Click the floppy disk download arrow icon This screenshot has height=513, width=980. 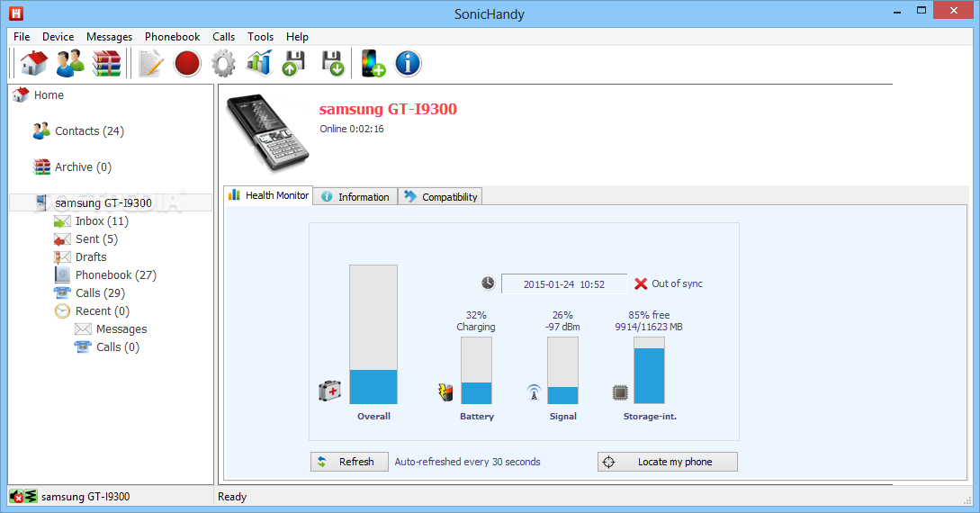point(332,63)
